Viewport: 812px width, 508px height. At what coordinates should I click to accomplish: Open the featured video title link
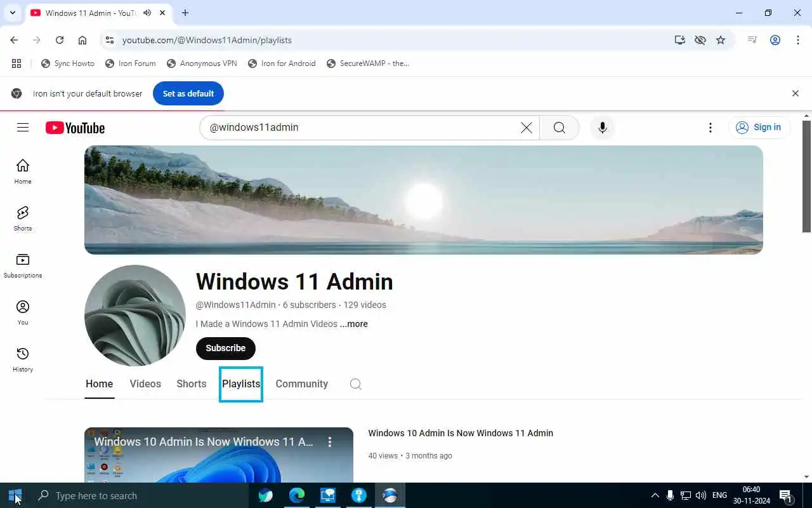click(461, 433)
